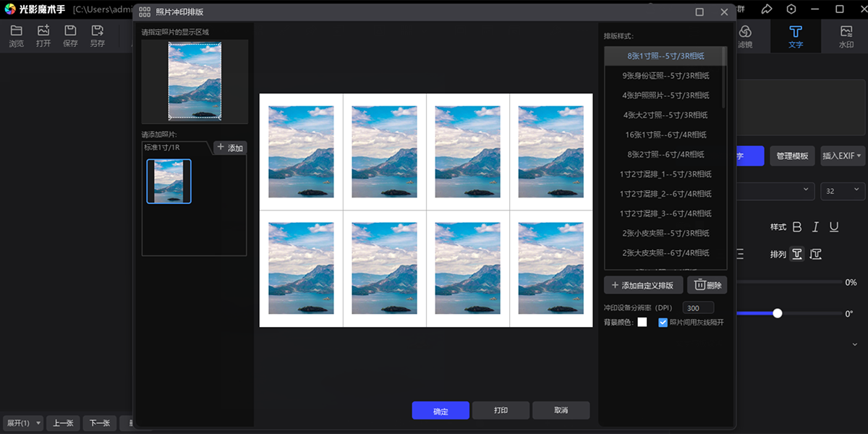
Task: Open the font size 32 dropdown
Action: 843,191
